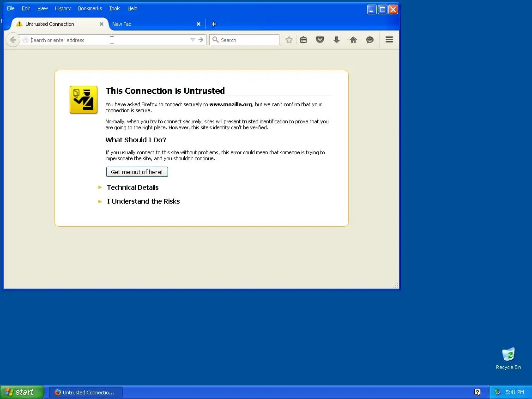
Task: Expand the Technical Details section
Action: 133,187
